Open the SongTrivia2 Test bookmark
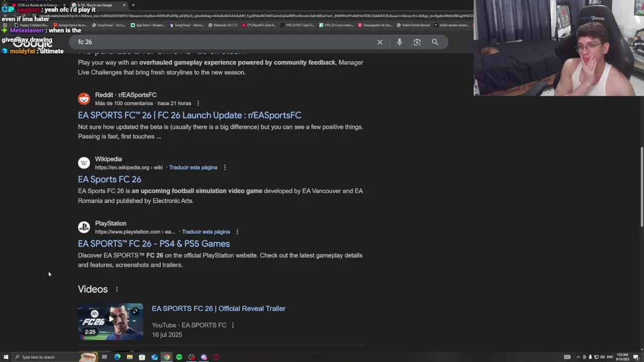 (108, 25)
